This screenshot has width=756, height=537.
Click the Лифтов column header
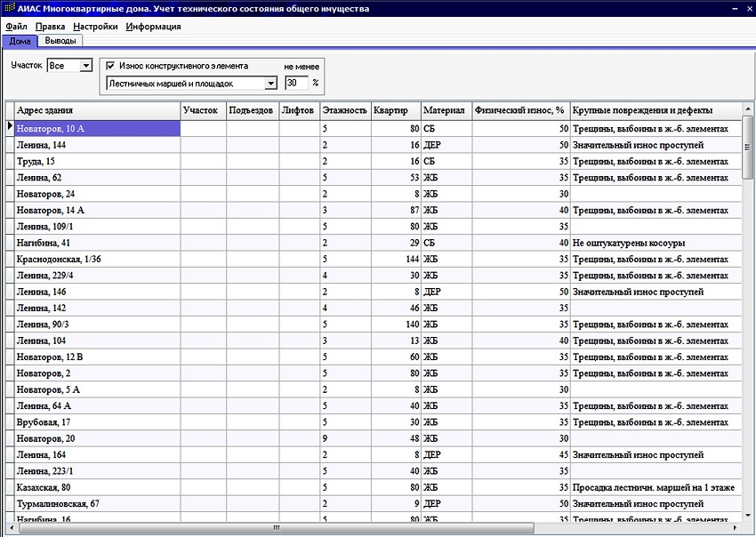(x=300, y=110)
